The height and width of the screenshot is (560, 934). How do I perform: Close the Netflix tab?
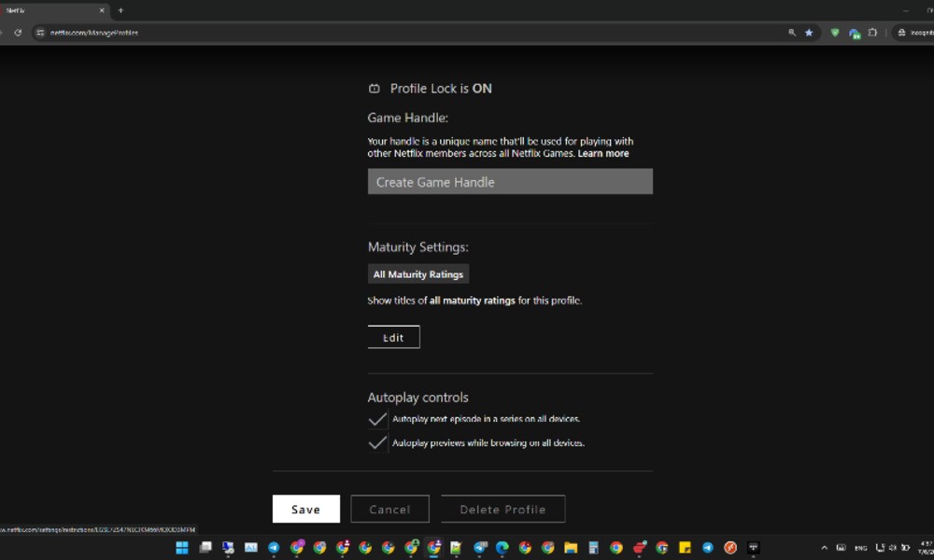coord(102,10)
